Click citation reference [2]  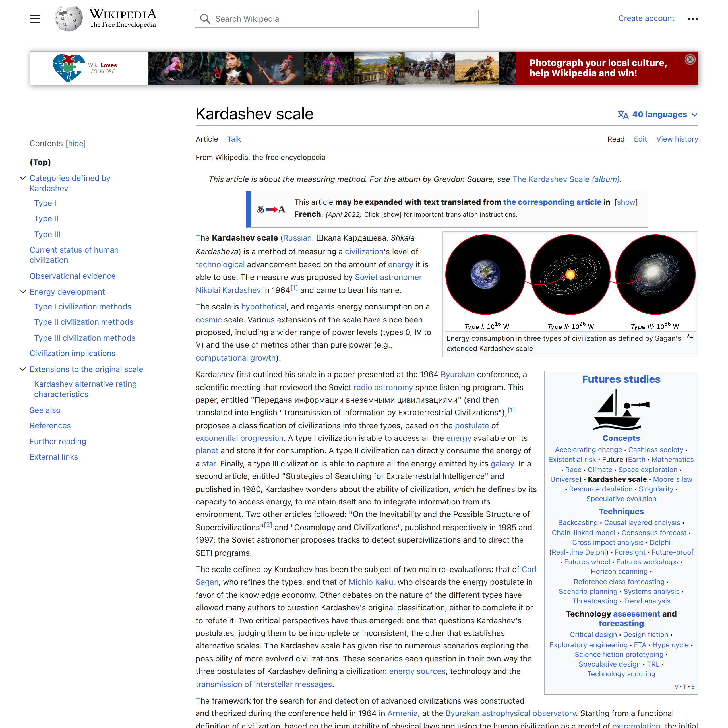pyautogui.click(x=268, y=525)
